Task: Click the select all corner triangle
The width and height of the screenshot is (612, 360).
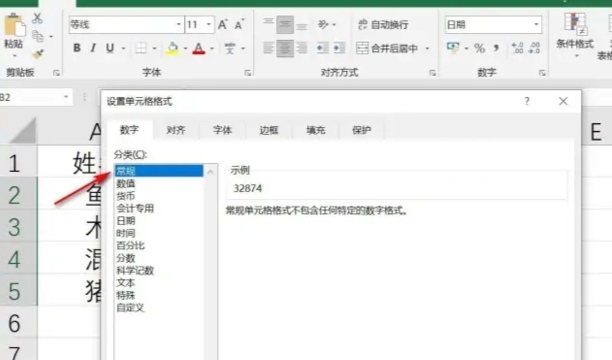Action: (24, 131)
